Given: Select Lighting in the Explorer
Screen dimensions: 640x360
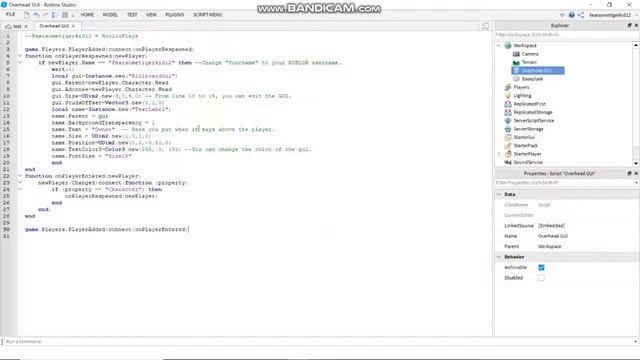Looking at the screenshot, I should 522,96.
